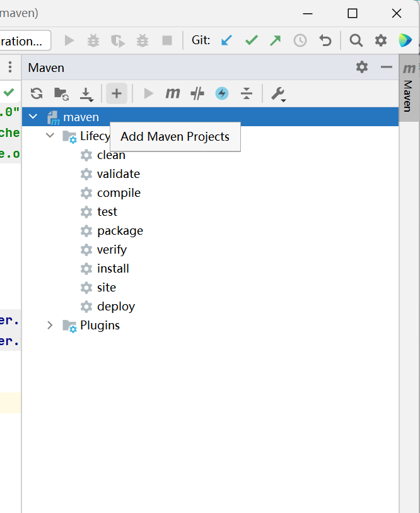Select the deploy lifecycle goal
Screen dimensions: 420x513
(116, 307)
